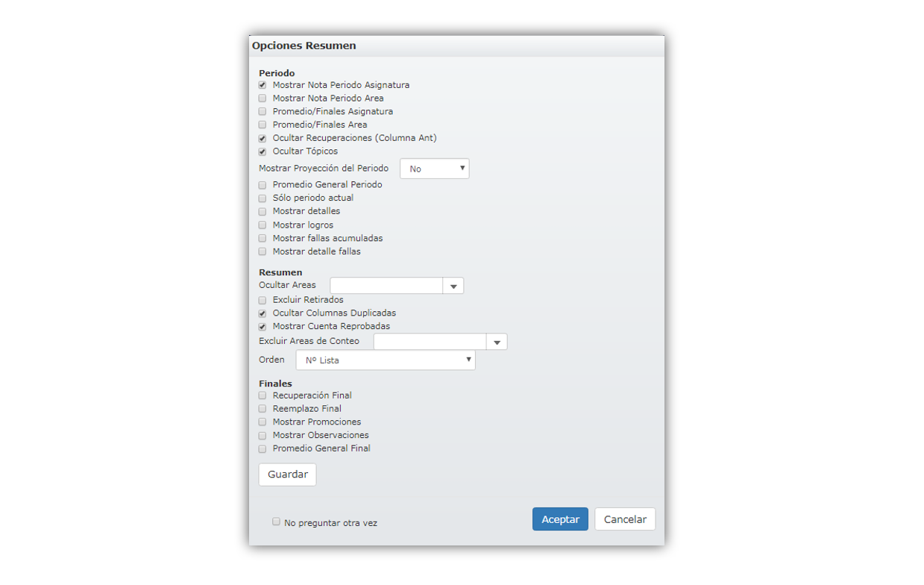
Task: Check Mostrar fallas acumuladas option
Action: [263, 239]
